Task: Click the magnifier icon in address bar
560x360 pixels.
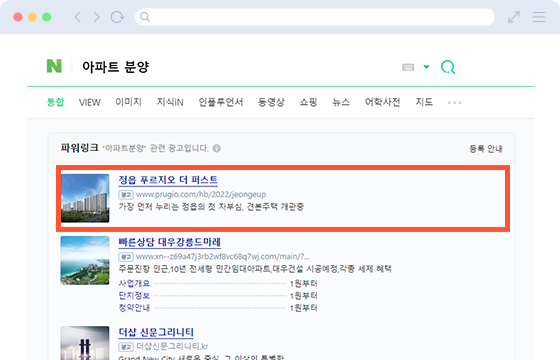Action: 145,17
